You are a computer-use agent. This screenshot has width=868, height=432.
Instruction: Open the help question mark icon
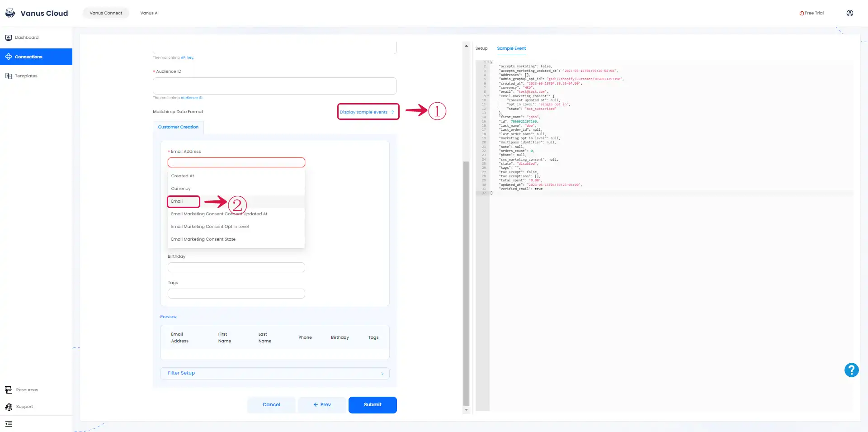coord(852,370)
